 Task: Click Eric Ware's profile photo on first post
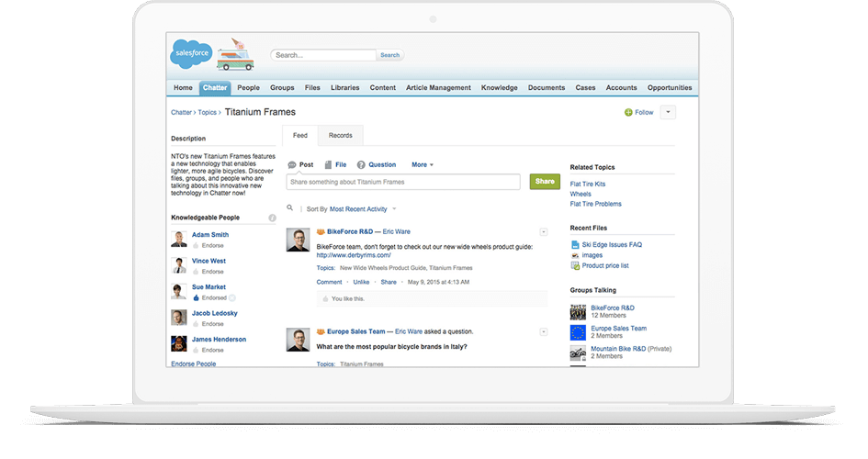point(298,241)
